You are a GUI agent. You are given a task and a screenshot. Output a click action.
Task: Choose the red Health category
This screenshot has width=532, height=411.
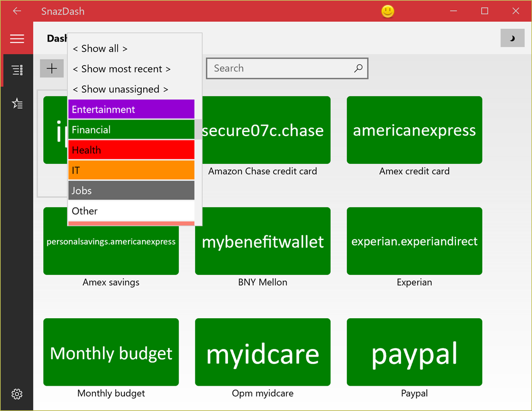(x=131, y=150)
